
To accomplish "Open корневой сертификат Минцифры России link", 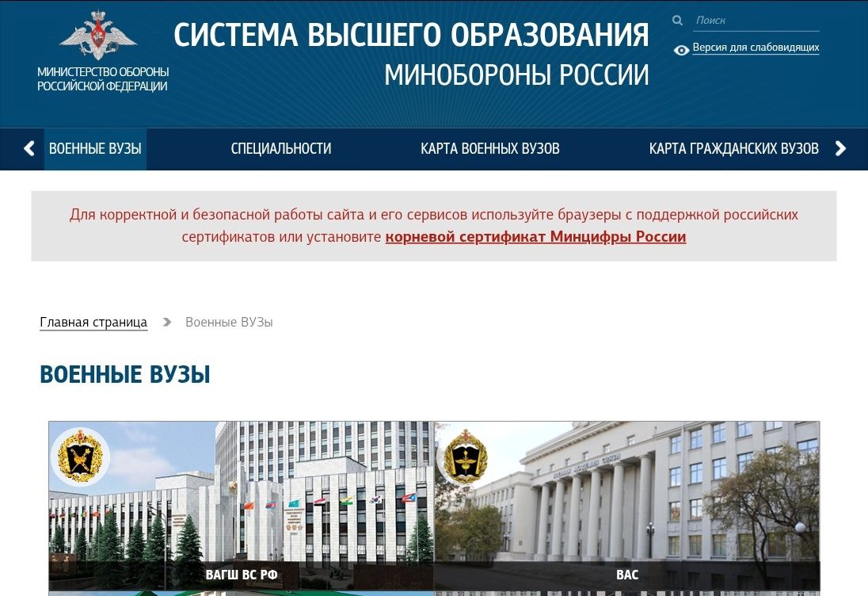I will click(x=535, y=237).
